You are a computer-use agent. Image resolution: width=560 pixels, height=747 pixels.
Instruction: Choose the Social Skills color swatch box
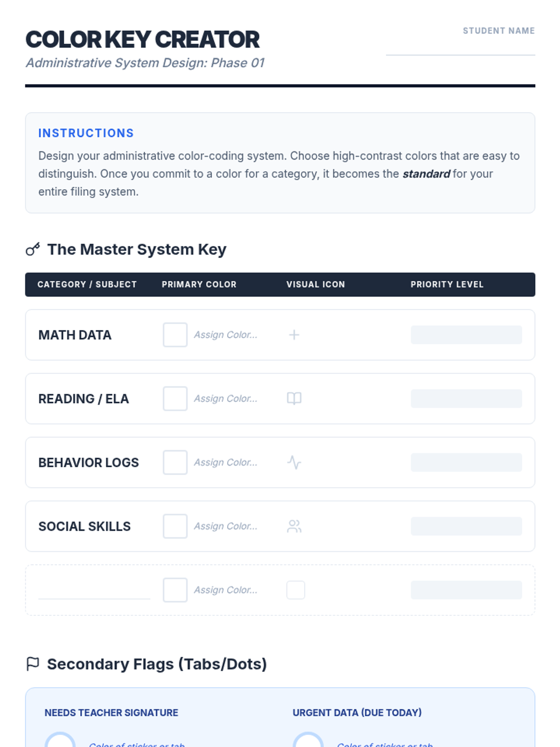175,526
